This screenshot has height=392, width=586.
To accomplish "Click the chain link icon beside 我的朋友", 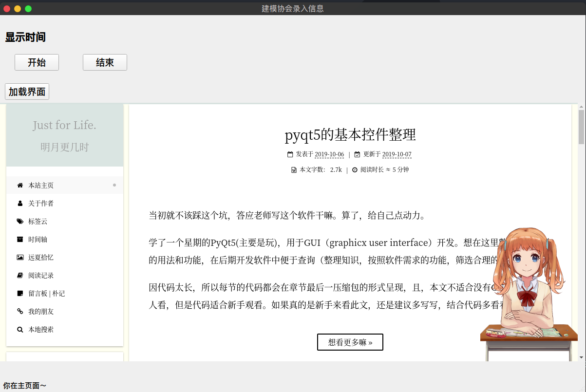I will pyautogui.click(x=20, y=312).
